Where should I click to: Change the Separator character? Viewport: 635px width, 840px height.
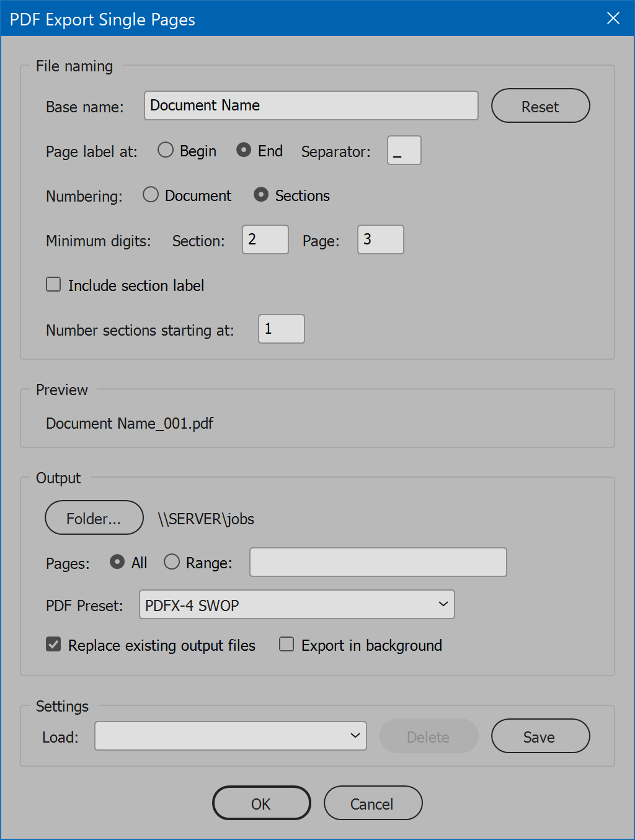click(x=404, y=150)
